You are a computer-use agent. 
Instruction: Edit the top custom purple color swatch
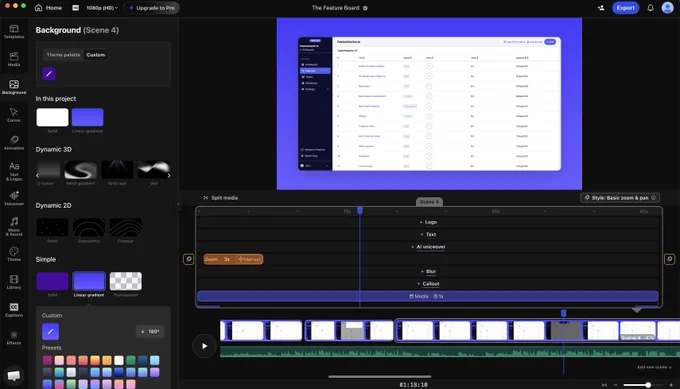point(49,74)
